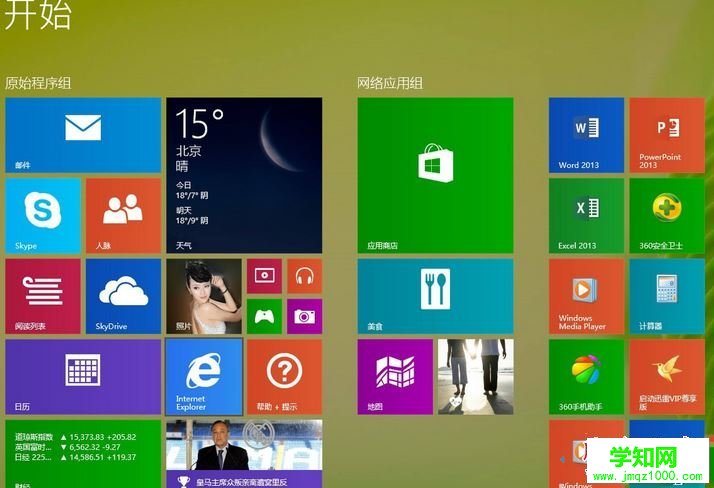The height and width of the screenshot is (488, 714).
Task: Open the SkyDrive tile
Action: pyautogui.click(x=123, y=296)
